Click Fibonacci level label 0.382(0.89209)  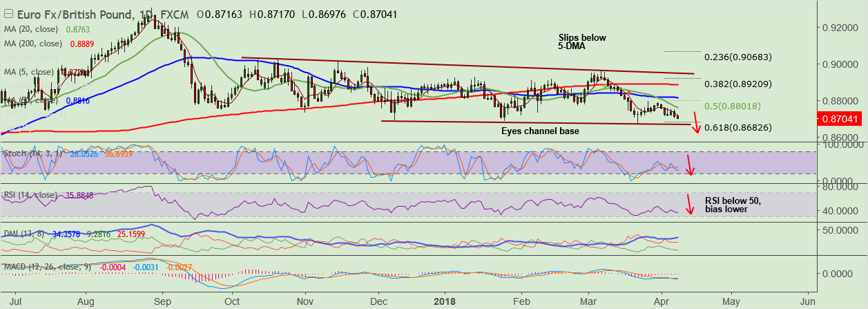(738, 84)
